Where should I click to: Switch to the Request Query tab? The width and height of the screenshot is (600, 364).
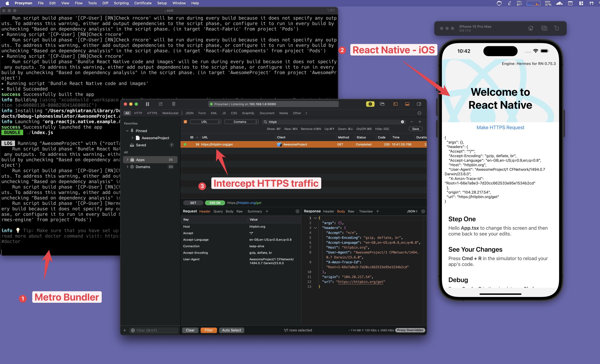point(218,211)
